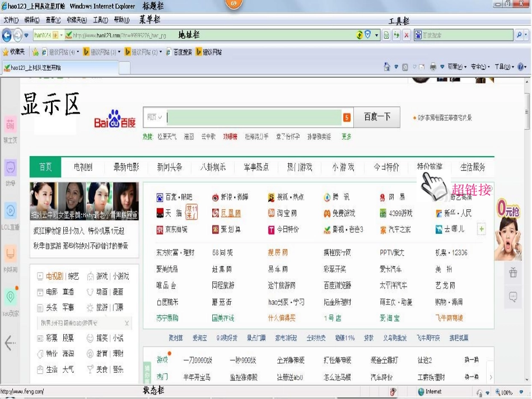This screenshot has height=399, width=532.
Task: Expand the address bar history dropdown
Action: click(x=377, y=35)
